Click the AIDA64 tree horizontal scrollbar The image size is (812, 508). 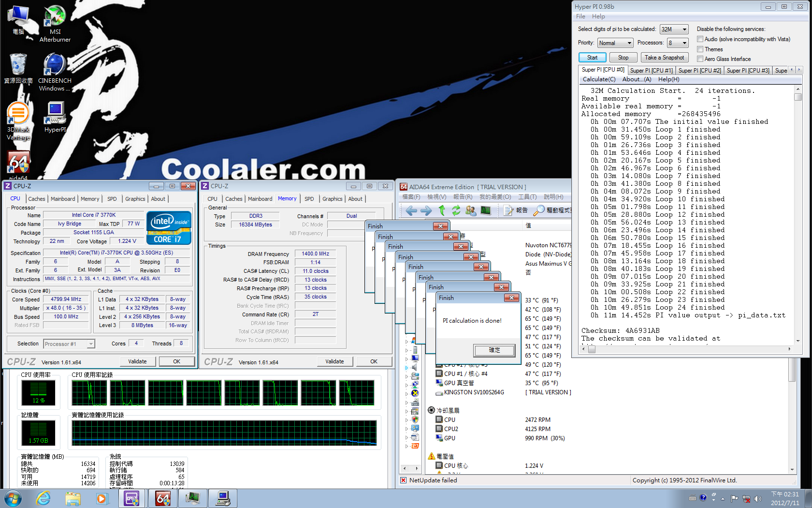[410, 468]
